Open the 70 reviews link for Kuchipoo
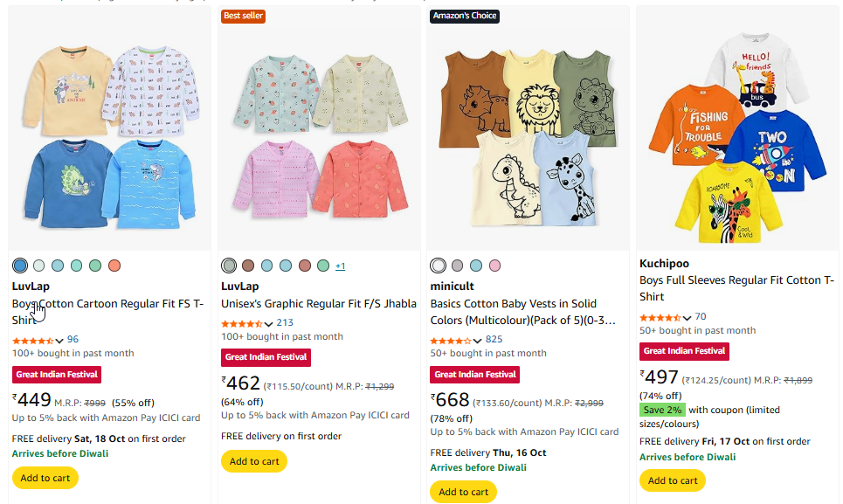This screenshot has width=843, height=504. pos(701,317)
